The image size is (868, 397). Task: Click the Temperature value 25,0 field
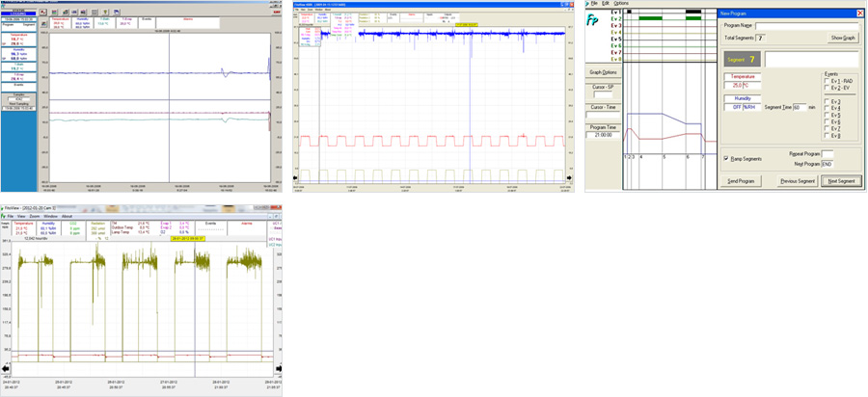click(x=733, y=86)
